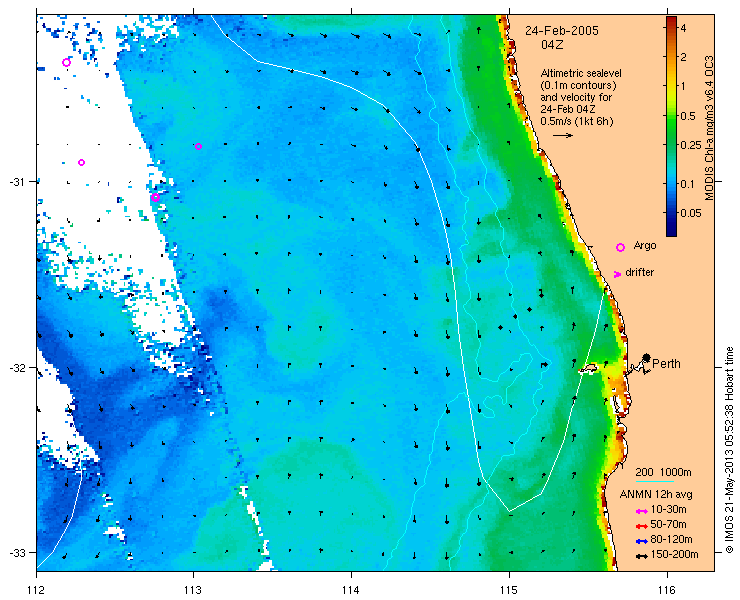Click the latitude -33 axis label
Image resolution: width=740 pixels, height=600 pixels.
(x=18, y=552)
